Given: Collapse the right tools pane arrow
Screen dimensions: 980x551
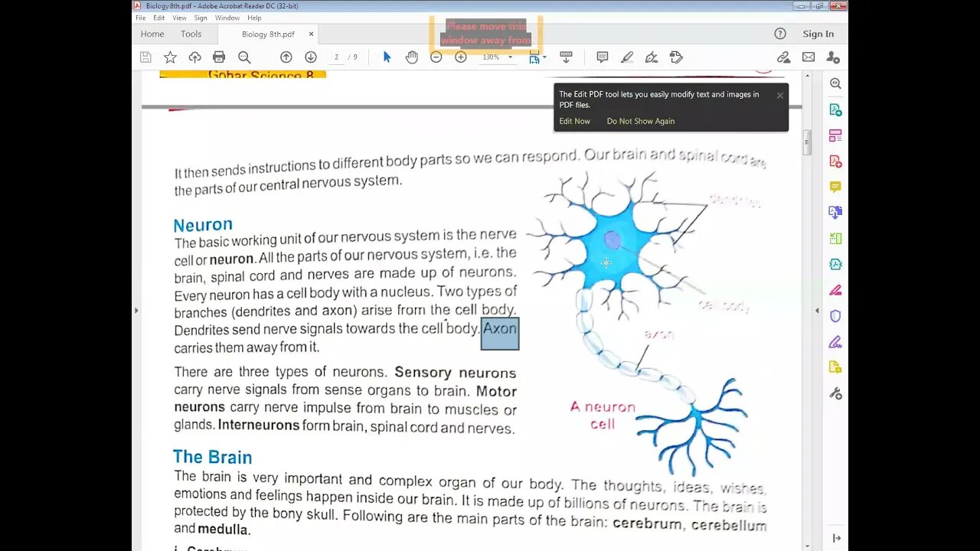Looking at the screenshot, I should coord(817,311).
